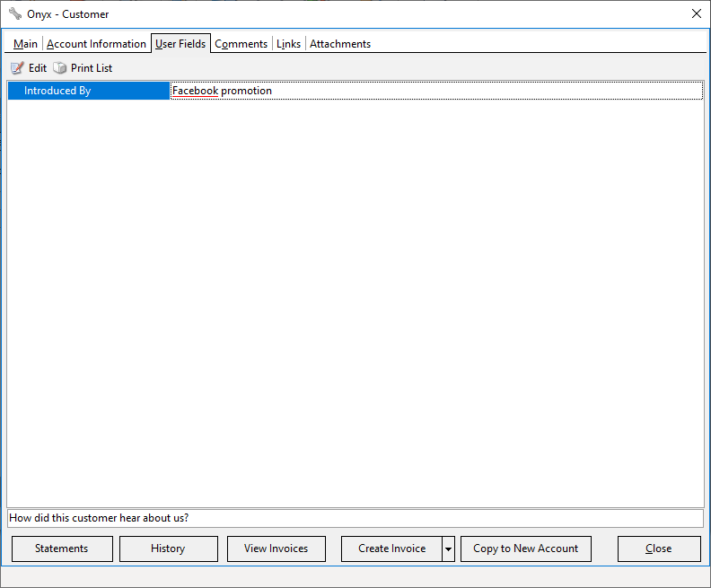Click View Invoices button

tap(276, 549)
